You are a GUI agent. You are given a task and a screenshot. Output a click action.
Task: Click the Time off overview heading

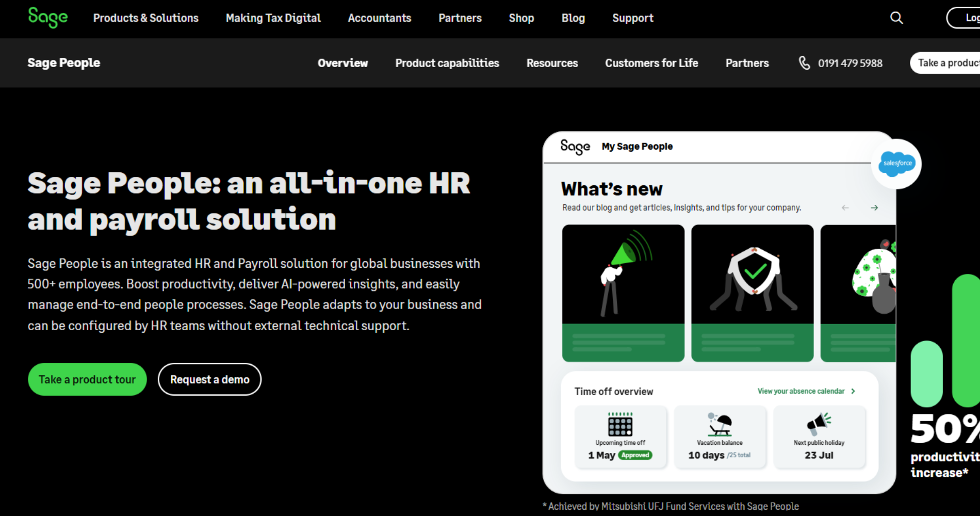(614, 392)
